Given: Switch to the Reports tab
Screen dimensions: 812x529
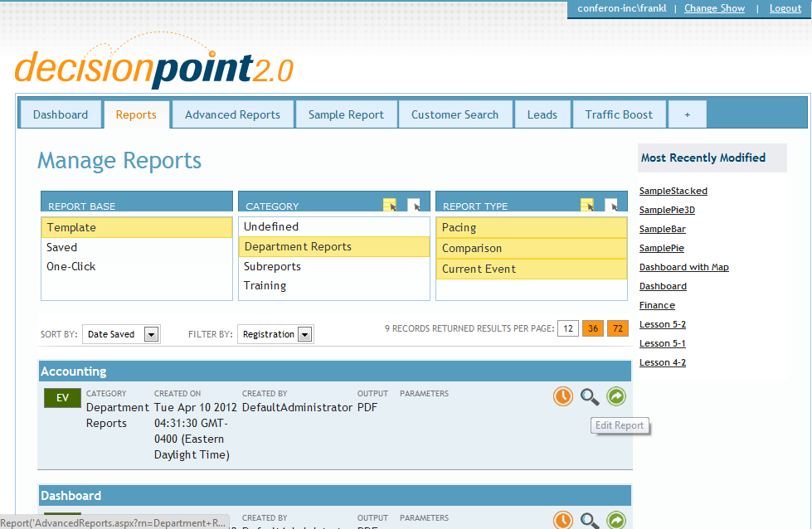Looking at the screenshot, I should click(x=136, y=114).
